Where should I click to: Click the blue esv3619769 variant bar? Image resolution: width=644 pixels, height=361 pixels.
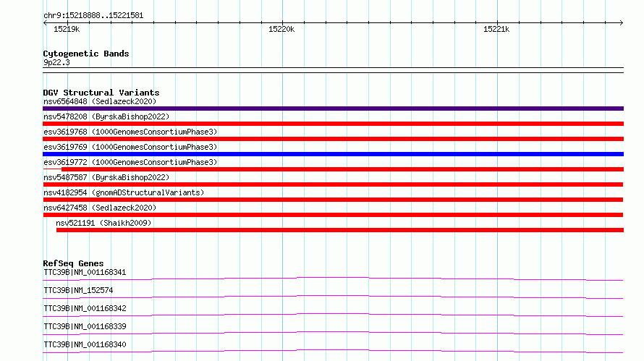pos(333,154)
